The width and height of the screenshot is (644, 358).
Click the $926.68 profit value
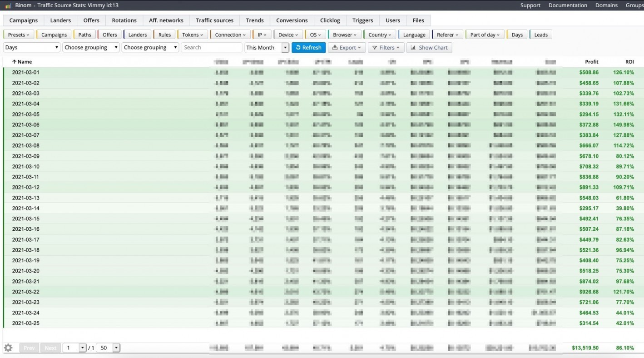tap(589, 292)
